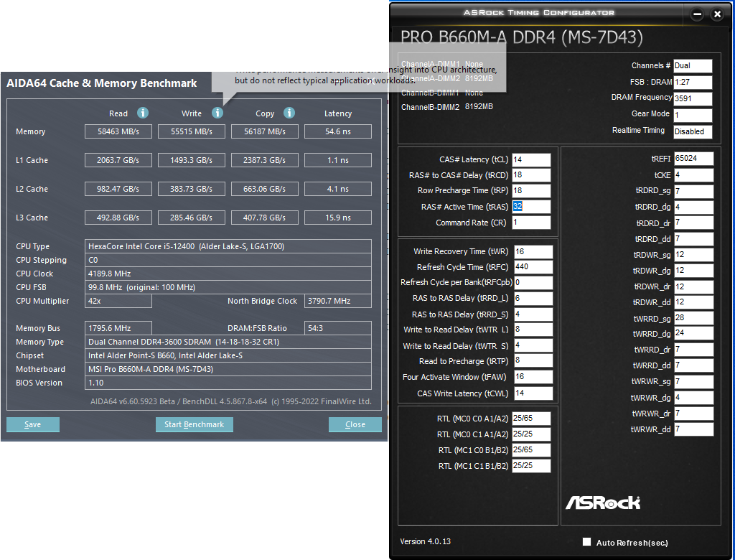Click the Copy info icon in AIDA64
The image size is (735, 560).
289,113
